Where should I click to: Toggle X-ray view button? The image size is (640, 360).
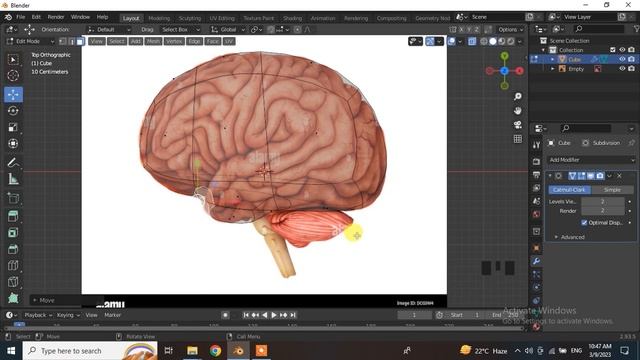point(472,41)
